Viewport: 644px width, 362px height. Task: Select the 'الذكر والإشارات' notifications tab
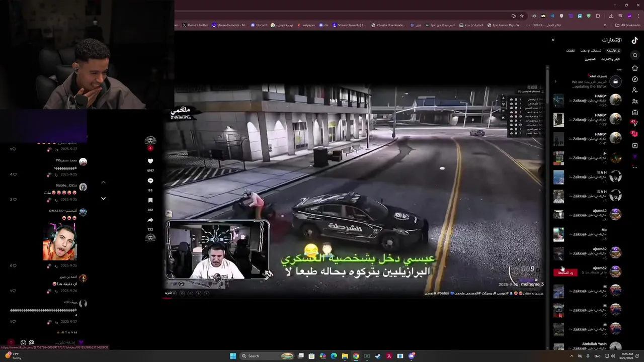click(610, 59)
